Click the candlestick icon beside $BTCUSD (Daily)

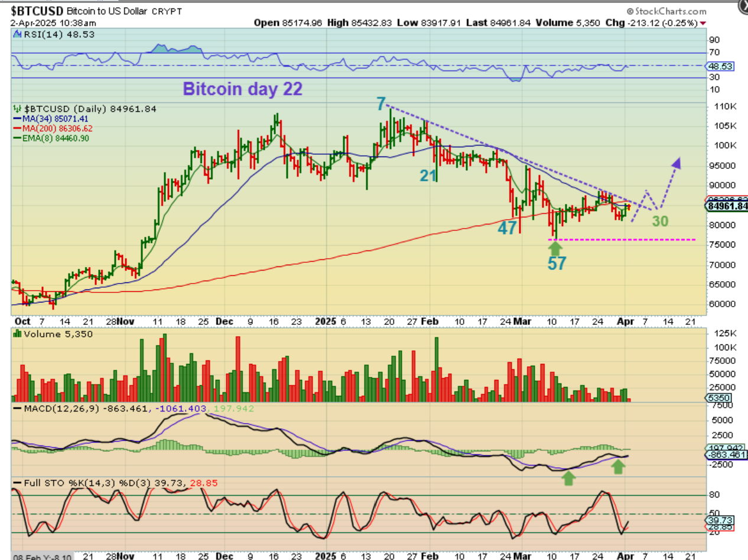click(16, 109)
